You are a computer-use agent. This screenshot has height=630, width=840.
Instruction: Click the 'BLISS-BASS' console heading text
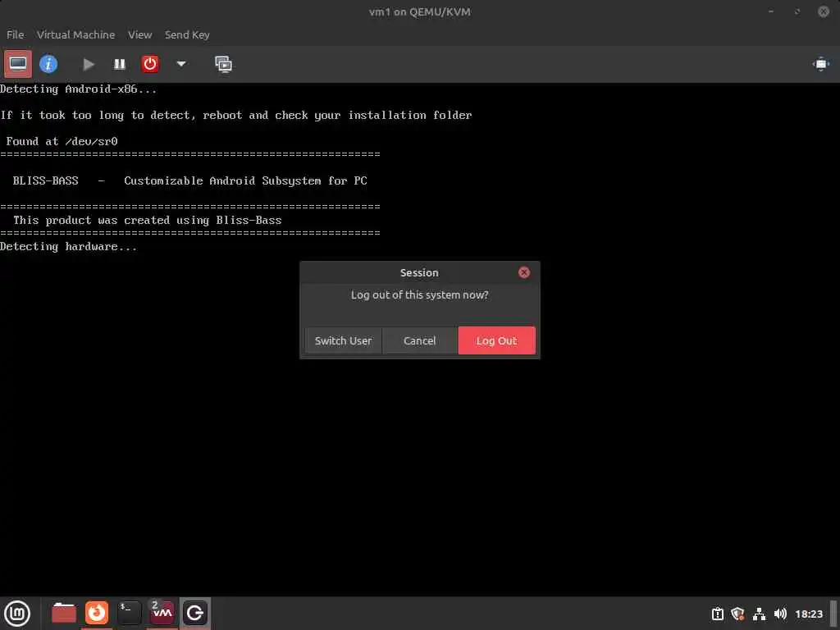(x=46, y=181)
